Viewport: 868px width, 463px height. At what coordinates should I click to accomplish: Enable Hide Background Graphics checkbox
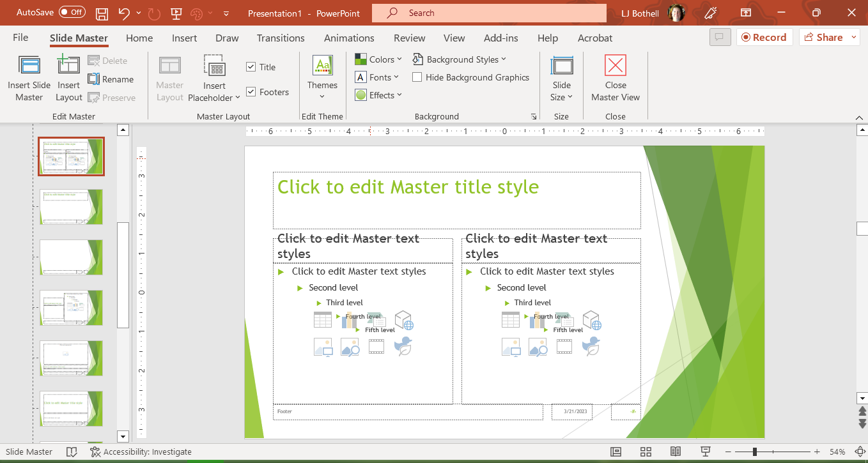tap(417, 77)
